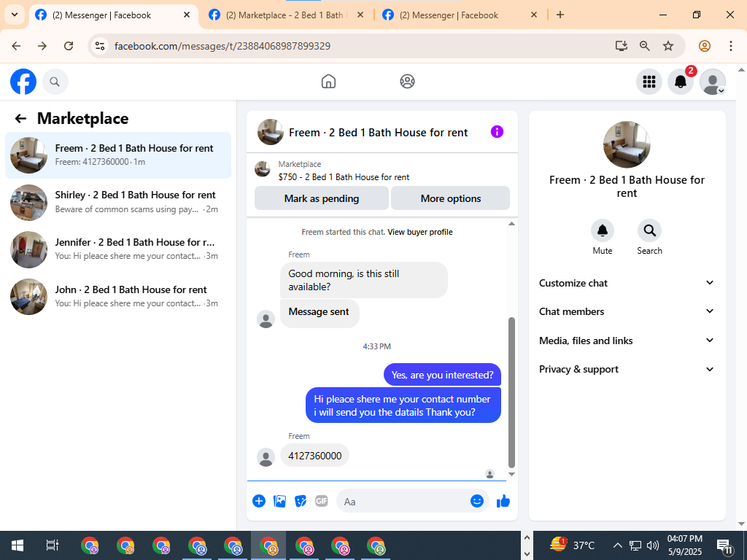Reload the page in browser
747x560 pixels.
(x=69, y=46)
